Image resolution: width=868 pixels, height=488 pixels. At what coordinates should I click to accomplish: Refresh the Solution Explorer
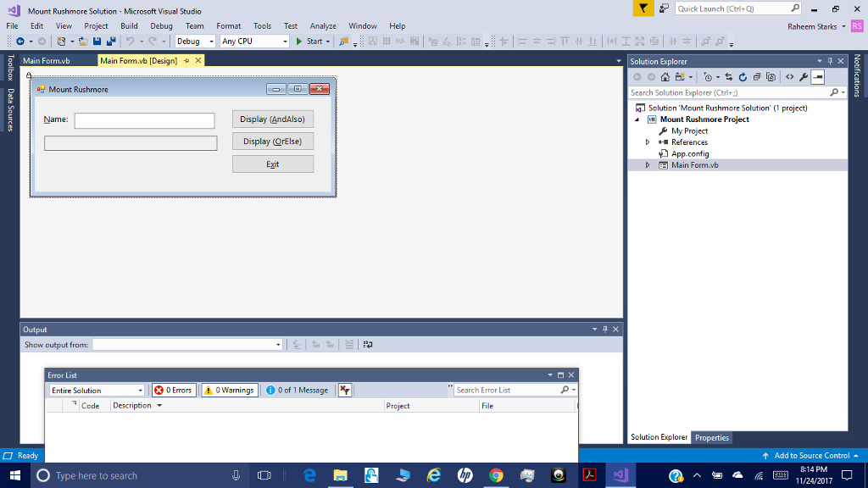743,76
